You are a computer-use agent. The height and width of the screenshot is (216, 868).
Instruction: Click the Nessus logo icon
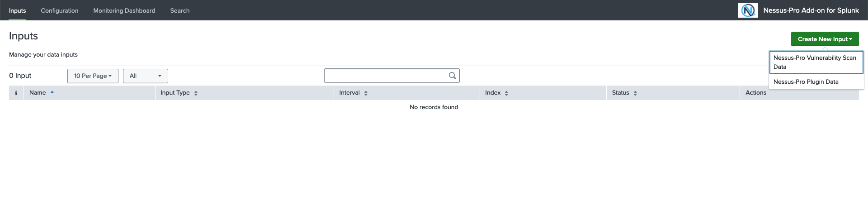pos(748,10)
